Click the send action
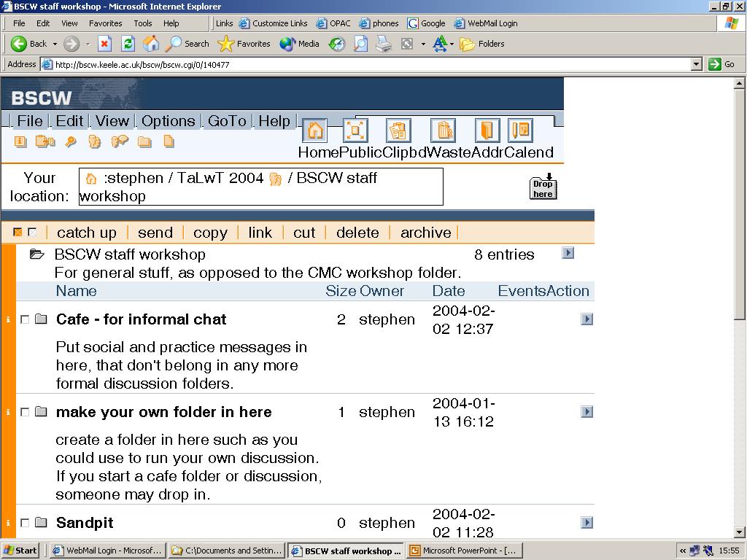 pyautogui.click(x=155, y=233)
